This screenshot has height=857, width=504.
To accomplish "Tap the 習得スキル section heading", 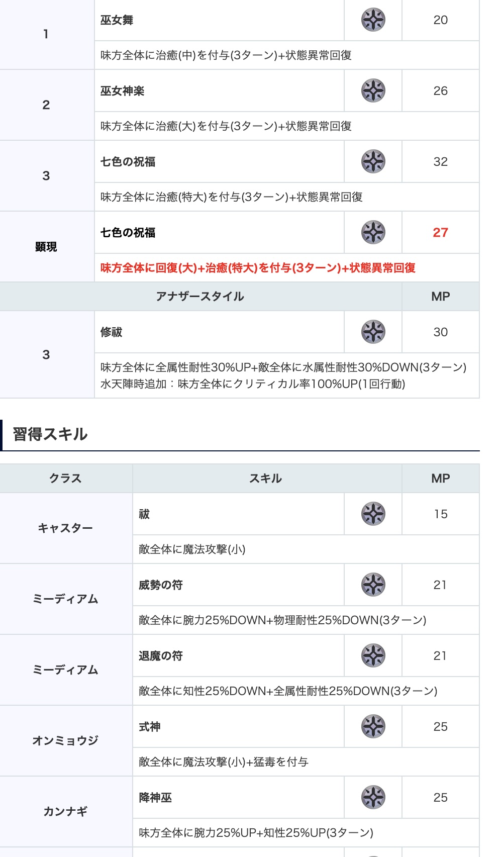I will 50,434.
